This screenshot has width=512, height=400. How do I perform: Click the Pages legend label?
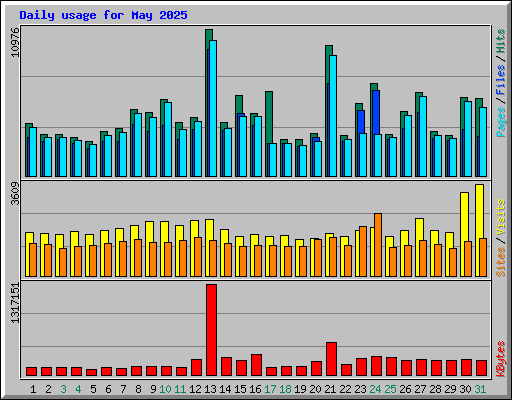(501, 122)
